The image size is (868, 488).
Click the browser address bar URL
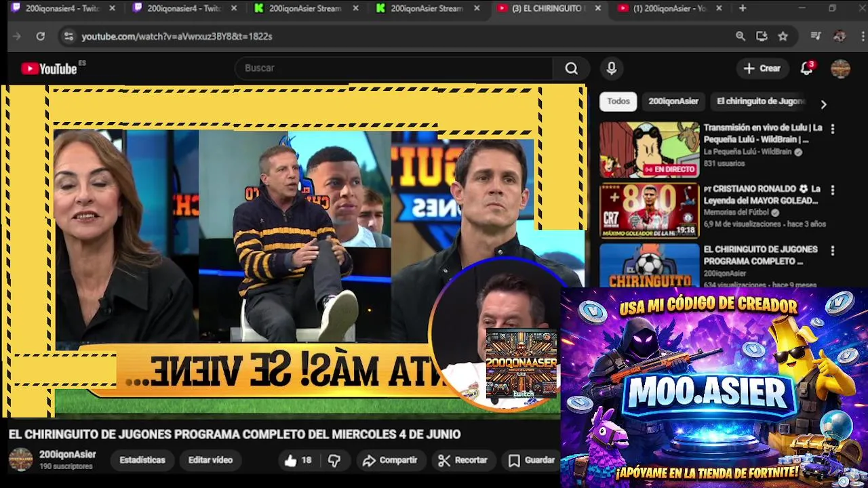(x=177, y=37)
